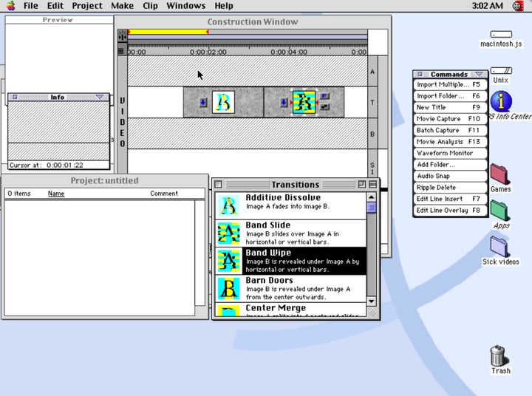Toggle the blue direction arrow on first transition

pyautogui.click(x=203, y=103)
